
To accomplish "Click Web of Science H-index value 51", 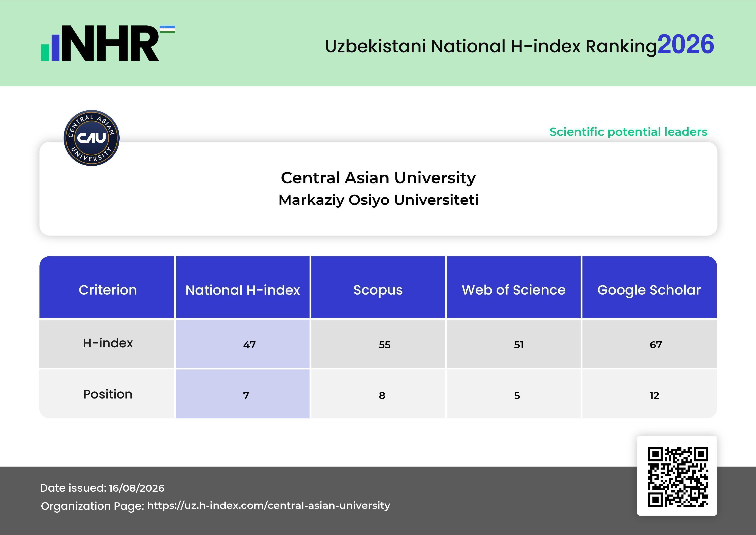I will (x=519, y=345).
